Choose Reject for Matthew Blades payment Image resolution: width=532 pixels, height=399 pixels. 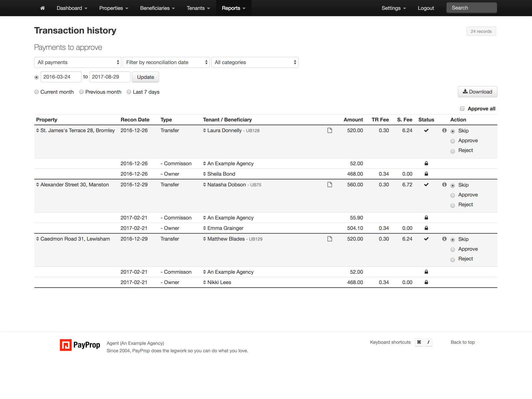point(453,259)
